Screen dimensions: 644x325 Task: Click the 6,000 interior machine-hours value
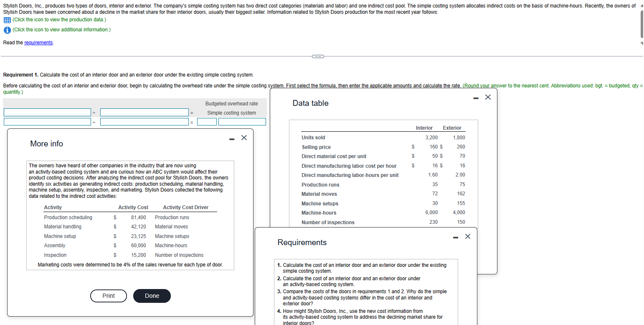pos(431,212)
